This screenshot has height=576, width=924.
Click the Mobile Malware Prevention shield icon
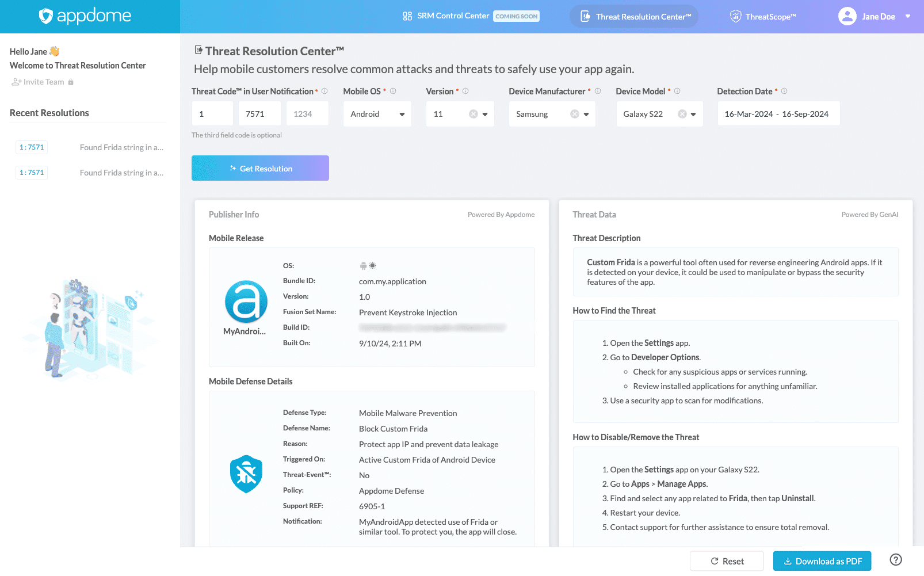246,474
